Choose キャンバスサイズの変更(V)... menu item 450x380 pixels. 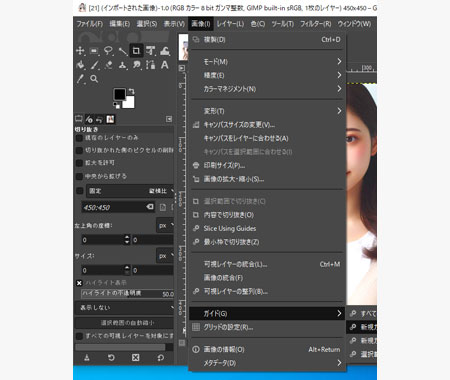pyautogui.click(x=268, y=125)
